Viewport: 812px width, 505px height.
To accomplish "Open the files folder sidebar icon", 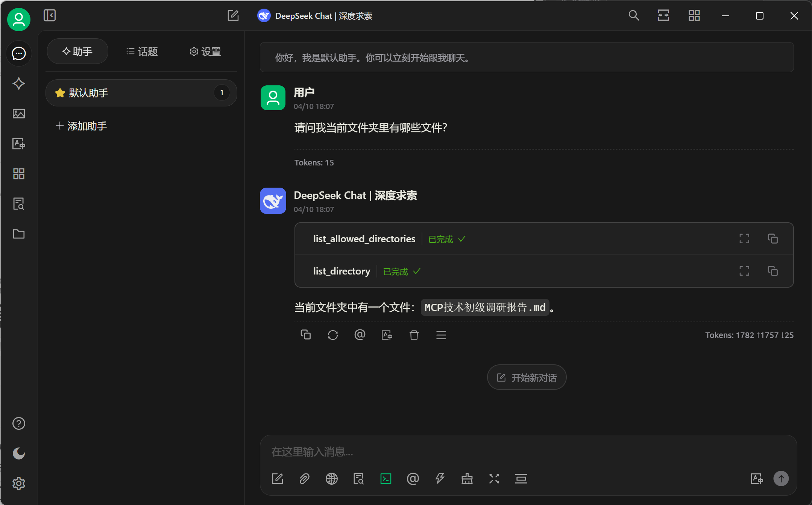I will (x=19, y=234).
